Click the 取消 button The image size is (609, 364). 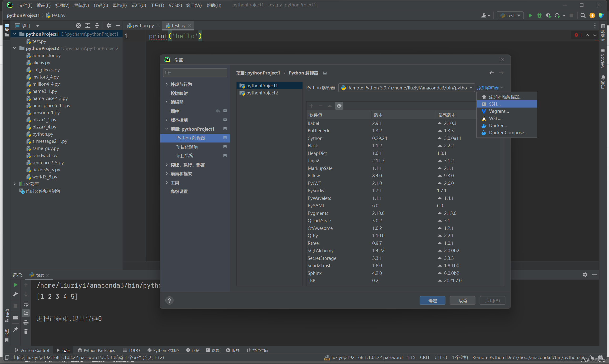[462, 300]
